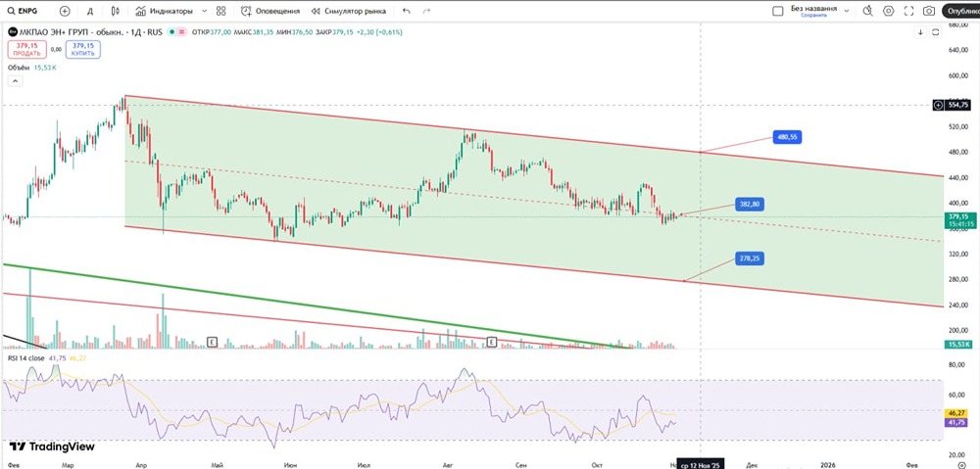The height and width of the screenshot is (469, 980).
Task: Expand the indicators favorites dropdown arrow
Action: point(204,11)
